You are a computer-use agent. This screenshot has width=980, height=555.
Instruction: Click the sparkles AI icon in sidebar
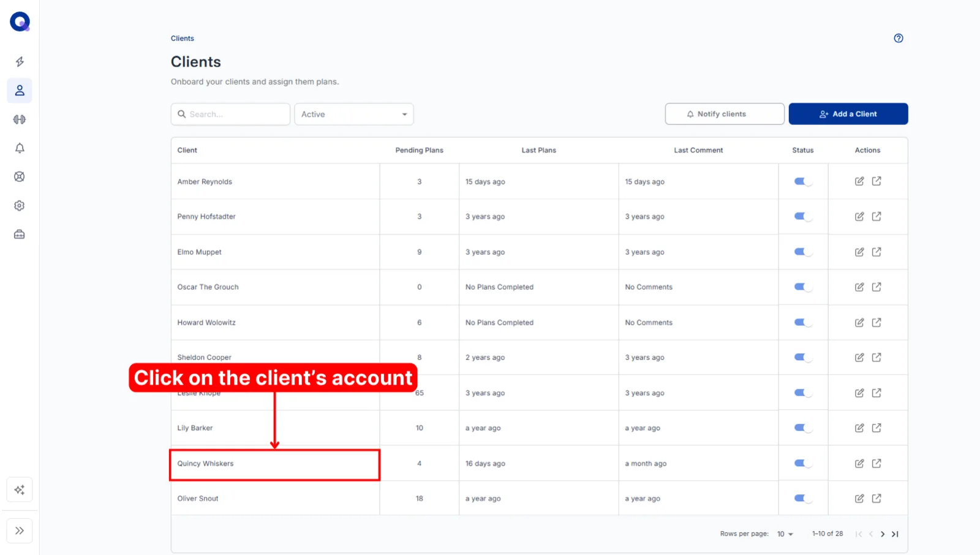pos(20,489)
